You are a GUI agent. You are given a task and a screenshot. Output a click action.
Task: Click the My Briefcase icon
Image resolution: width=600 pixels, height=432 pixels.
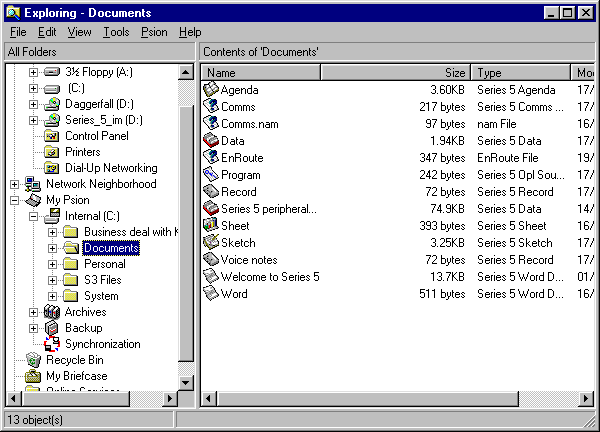tap(33, 376)
